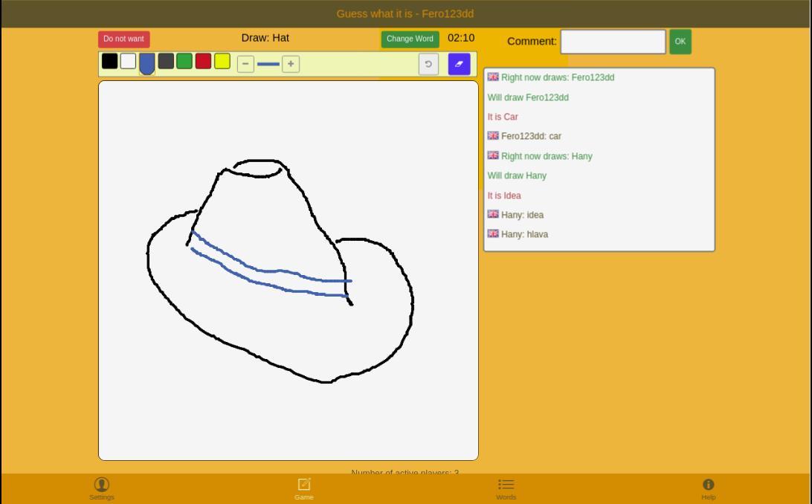Pick the white color swatch
The height and width of the screenshot is (504, 812).
click(128, 61)
